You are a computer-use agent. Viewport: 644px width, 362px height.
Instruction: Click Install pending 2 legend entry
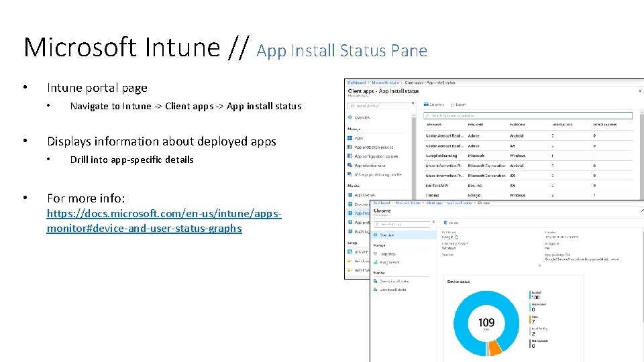[539, 332]
